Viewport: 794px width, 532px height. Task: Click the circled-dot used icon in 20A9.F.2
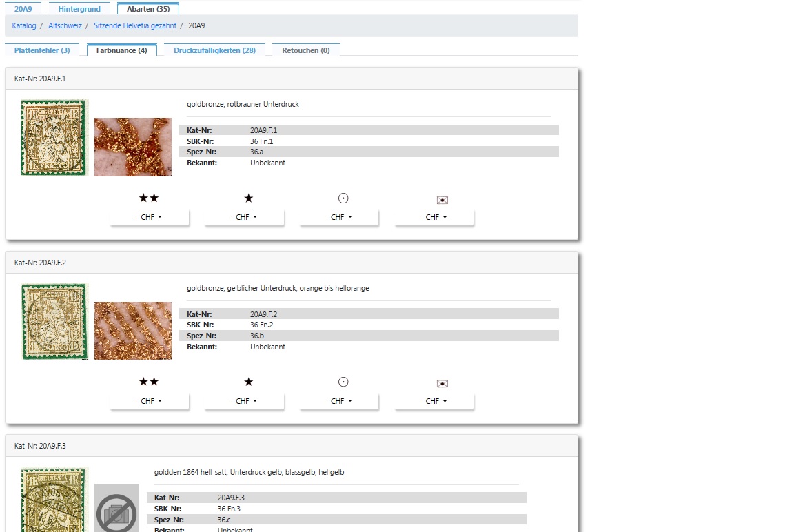point(343,382)
